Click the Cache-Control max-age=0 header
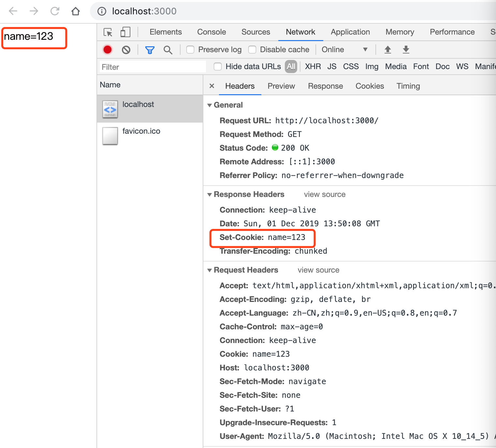This screenshot has height=448, width=496. [271, 327]
